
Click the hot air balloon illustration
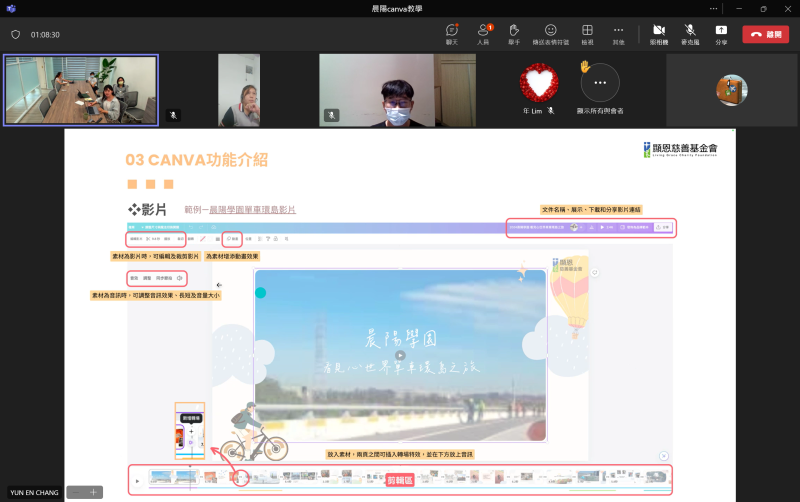(570, 296)
